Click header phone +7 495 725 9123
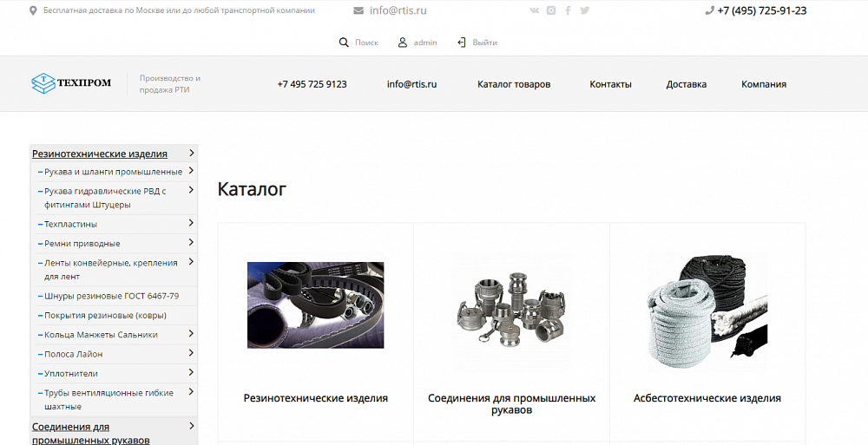This screenshot has width=868, height=445. point(312,84)
